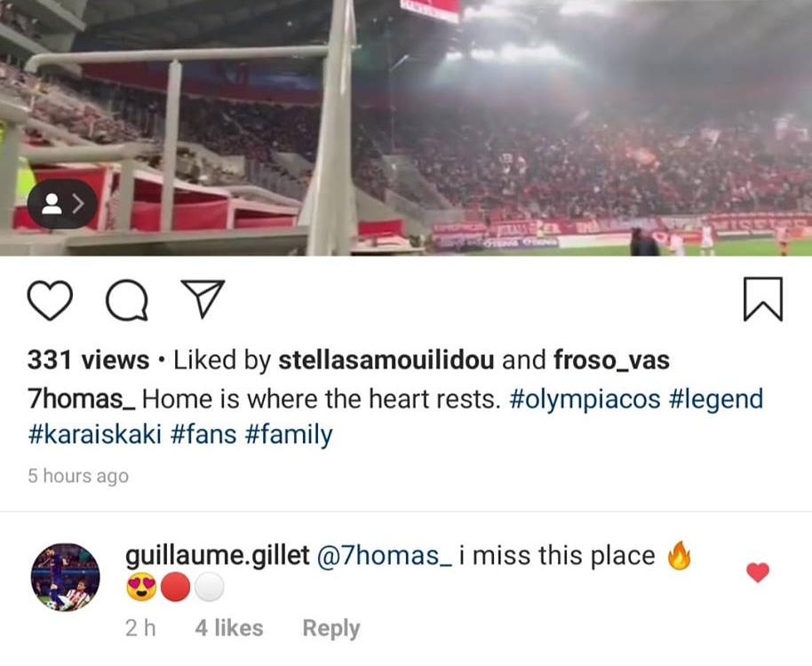
Task: Toggle like on guillaume.gillet's comment
Action: (x=757, y=573)
